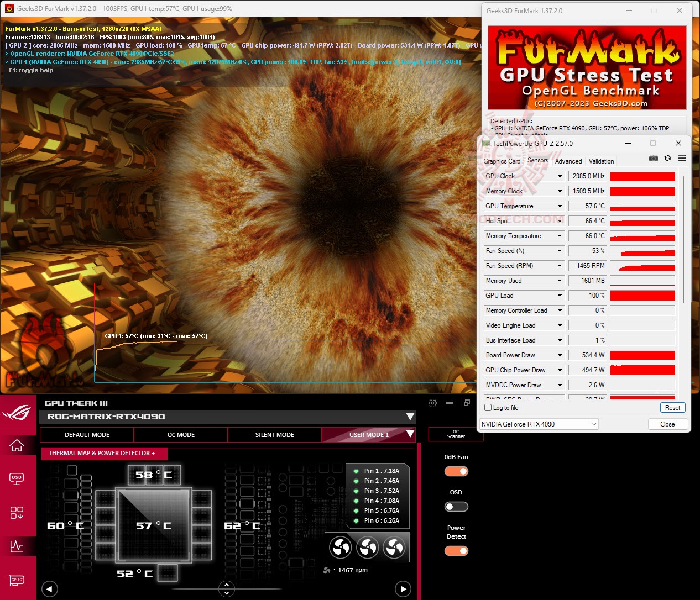
Task: Expand the Memory Clock sensor dropdown
Action: tap(560, 191)
